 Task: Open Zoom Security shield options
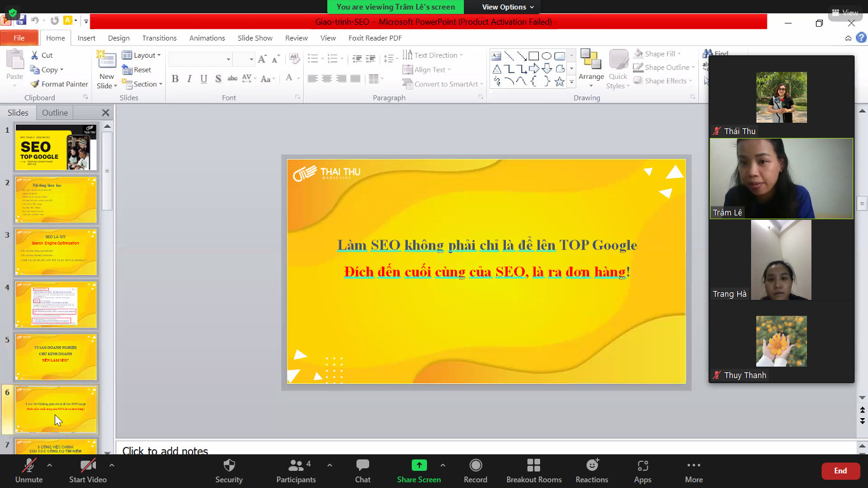pyautogui.click(x=229, y=471)
